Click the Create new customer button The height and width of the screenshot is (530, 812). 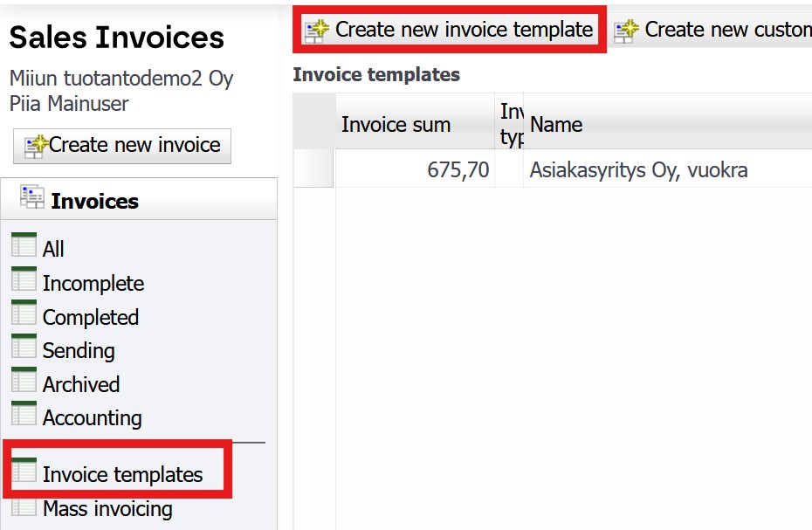tap(711, 30)
